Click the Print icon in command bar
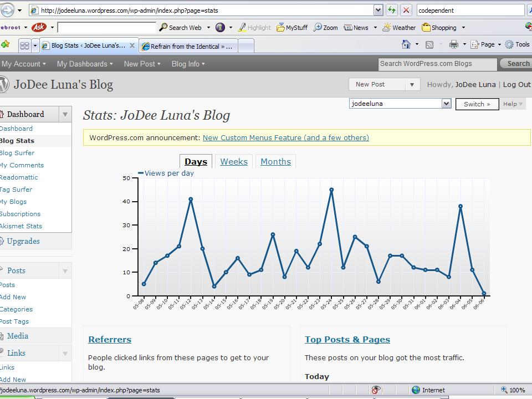532x399 pixels. [x=454, y=44]
